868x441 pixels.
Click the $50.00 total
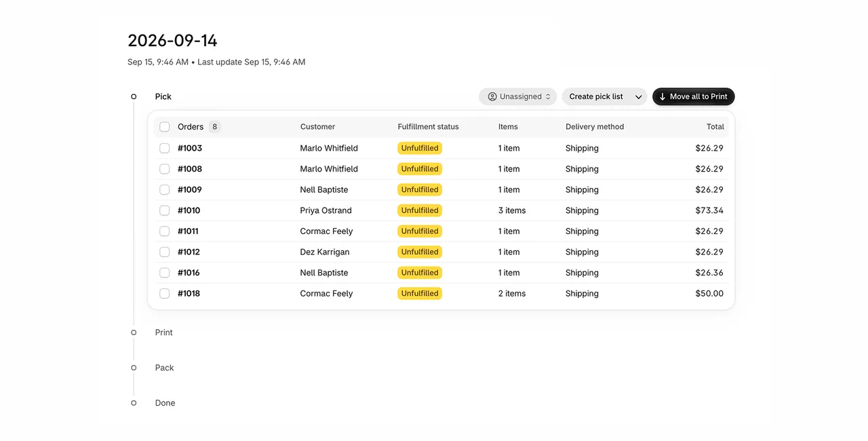point(709,294)
